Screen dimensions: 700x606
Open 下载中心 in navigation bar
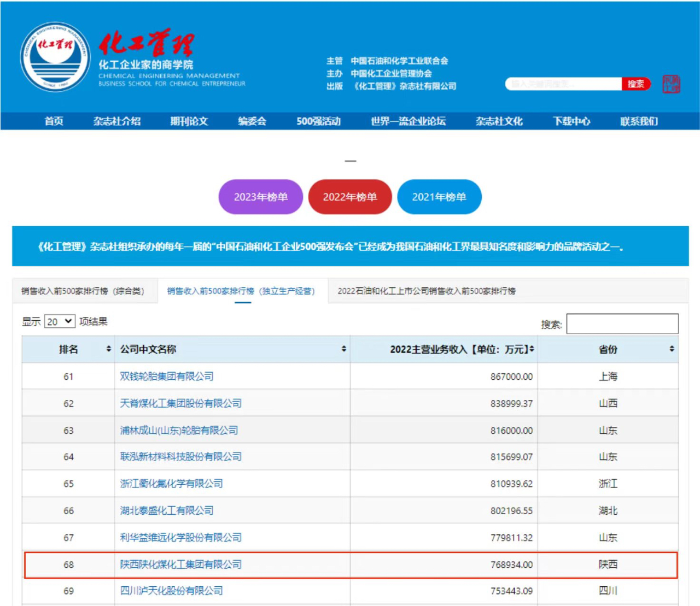(571, 121)
